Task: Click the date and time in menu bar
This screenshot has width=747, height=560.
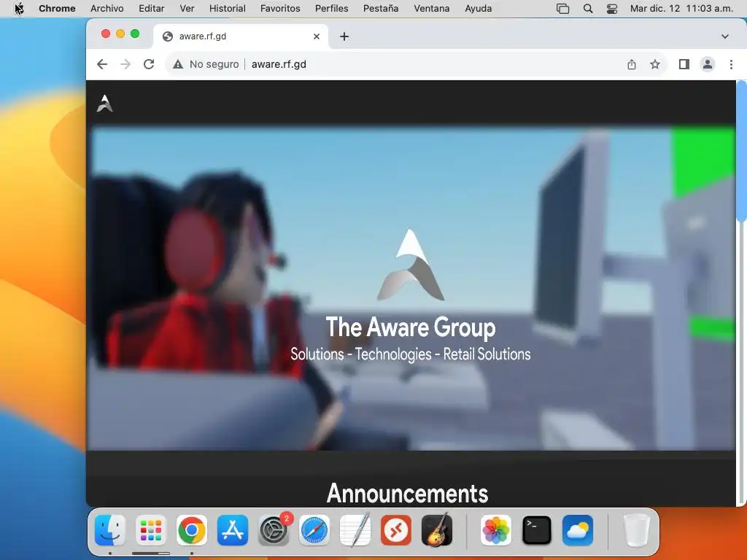Action: 681,9
